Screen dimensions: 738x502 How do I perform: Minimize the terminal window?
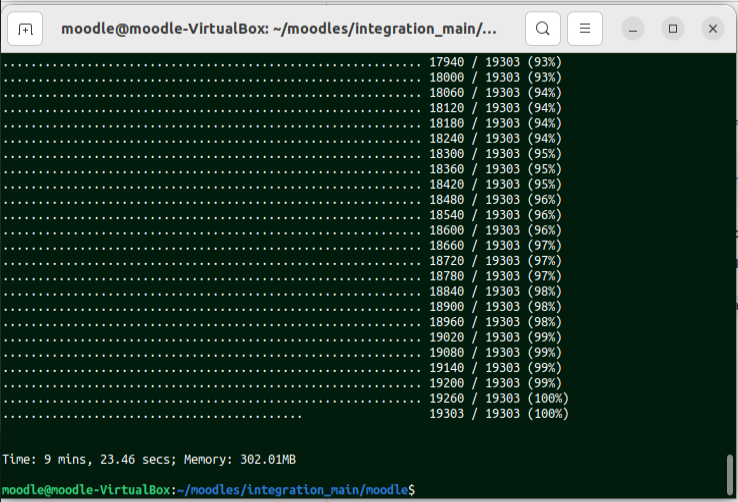(633, 29)
